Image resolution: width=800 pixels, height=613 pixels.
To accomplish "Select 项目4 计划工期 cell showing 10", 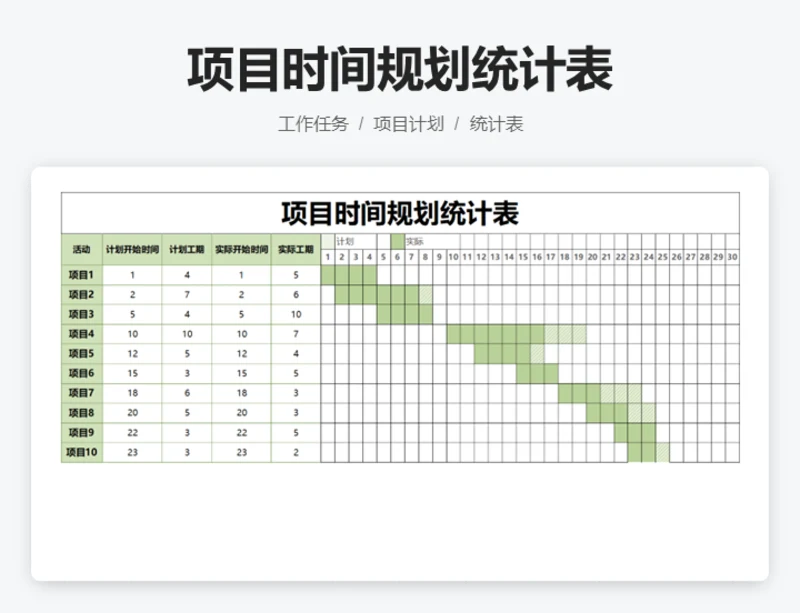I will tap(187, 334).
